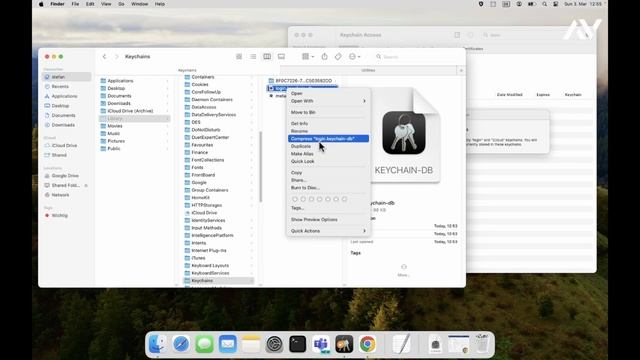Expand the Quick Actions submenu
This screenshot has height=360, width=640.
coord(329,231)
